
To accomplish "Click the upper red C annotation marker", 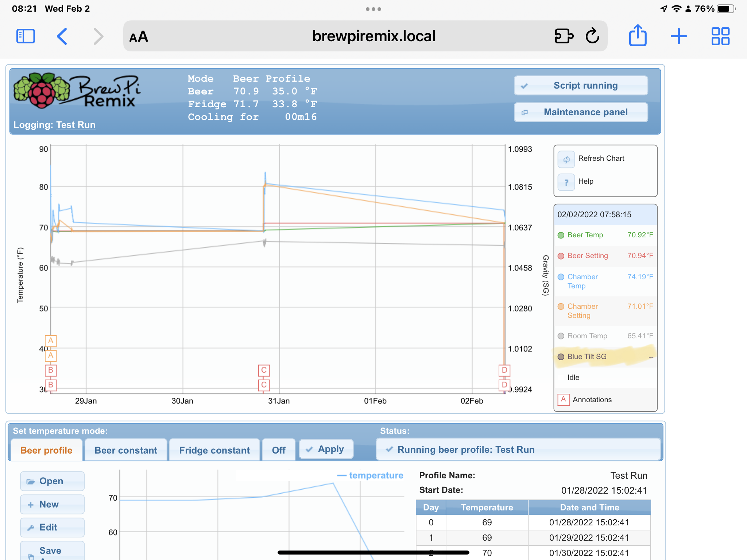I will pos(264,370).
